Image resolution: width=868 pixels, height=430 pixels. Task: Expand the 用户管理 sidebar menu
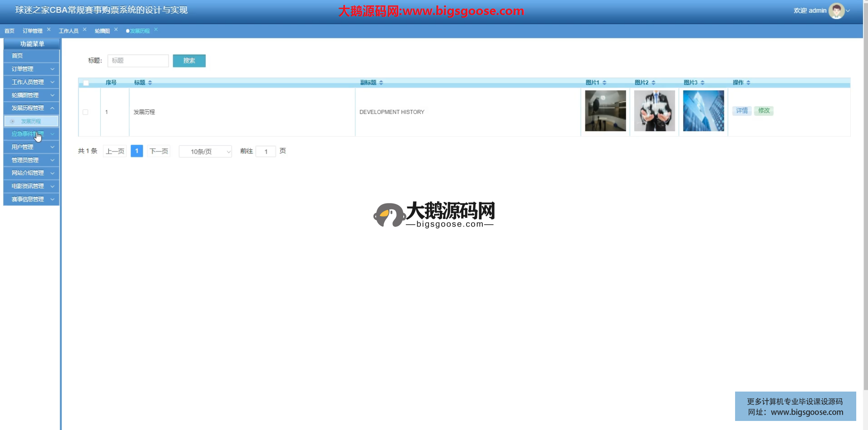click(x=31, y=147)
